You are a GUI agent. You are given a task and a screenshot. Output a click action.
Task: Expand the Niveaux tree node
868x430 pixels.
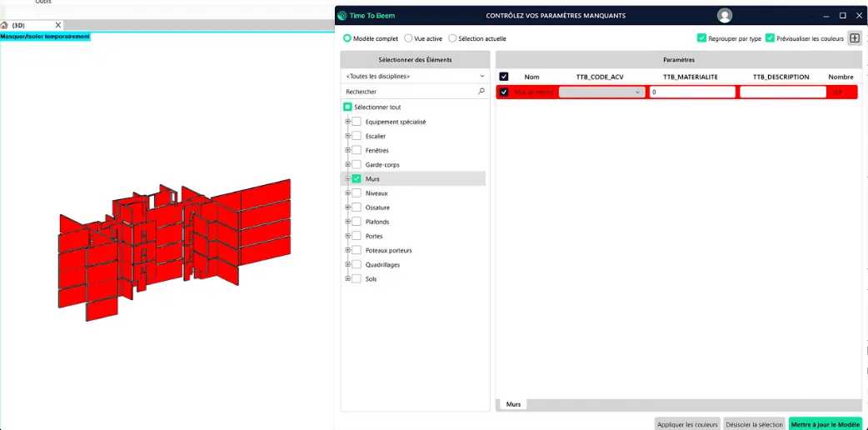click(348, 192)
